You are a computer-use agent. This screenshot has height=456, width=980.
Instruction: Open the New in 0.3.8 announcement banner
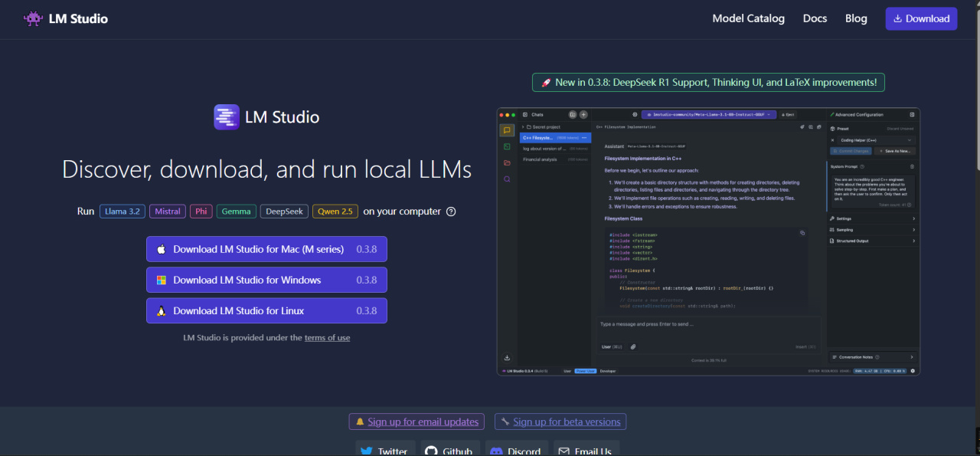click(x=709, y=82)
